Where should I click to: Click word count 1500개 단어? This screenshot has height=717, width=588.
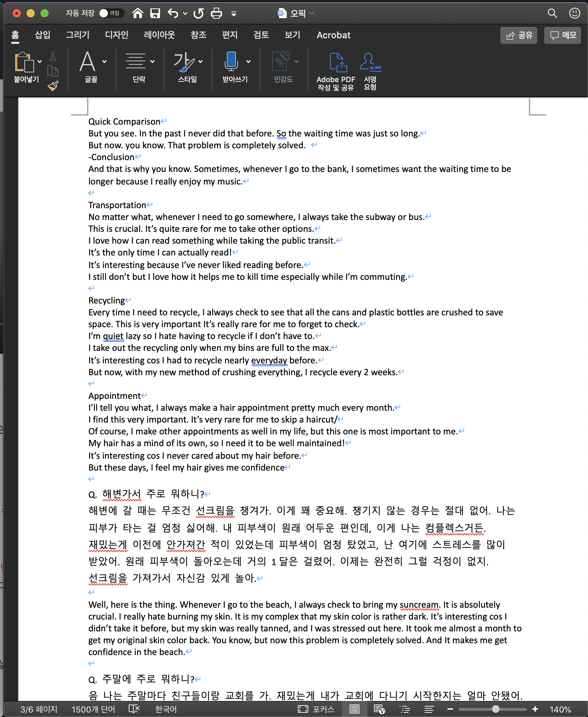tap(93, 709)
